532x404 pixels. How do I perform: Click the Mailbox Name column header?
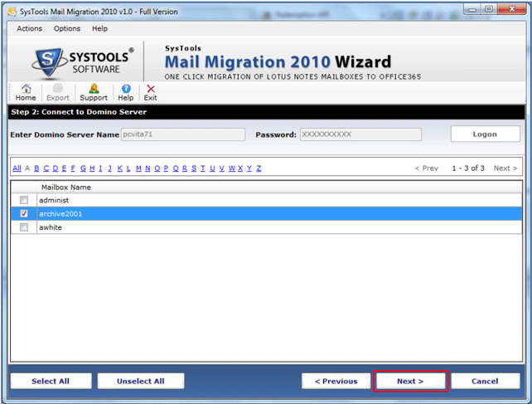[66, 187]
